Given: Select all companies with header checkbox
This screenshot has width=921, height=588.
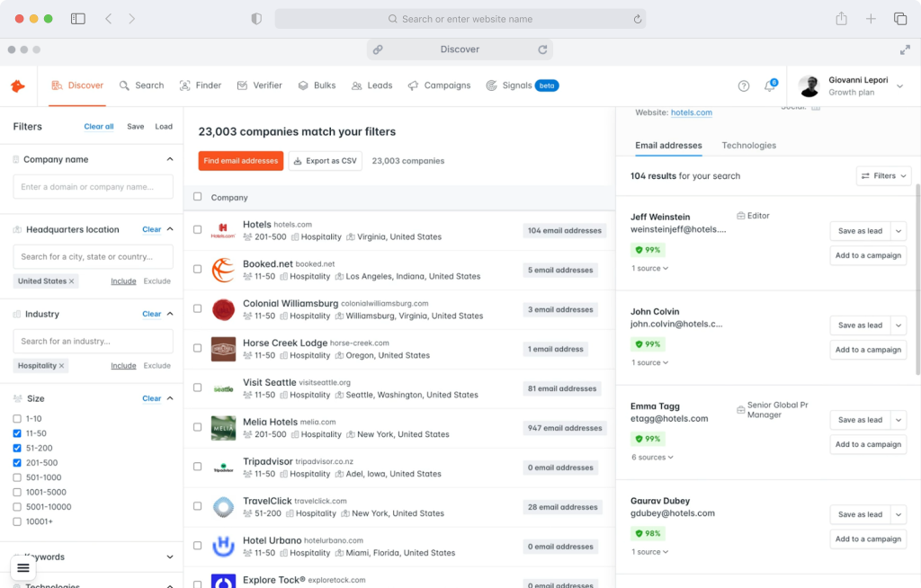Looking at the screenshot, I should [x=197, y=197].
